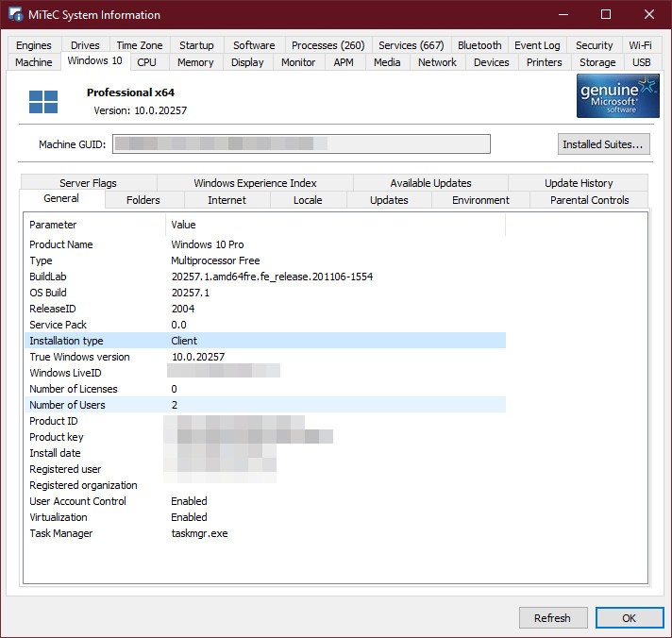Open the Startup tab

[x=196, y=45]
